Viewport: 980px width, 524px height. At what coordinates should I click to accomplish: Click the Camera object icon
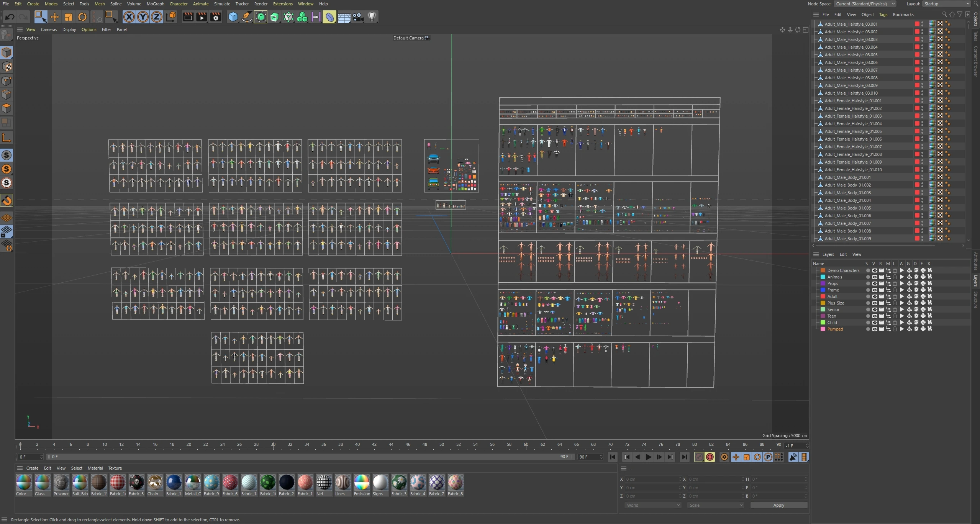pyautogui.click(x=358, y=17)
